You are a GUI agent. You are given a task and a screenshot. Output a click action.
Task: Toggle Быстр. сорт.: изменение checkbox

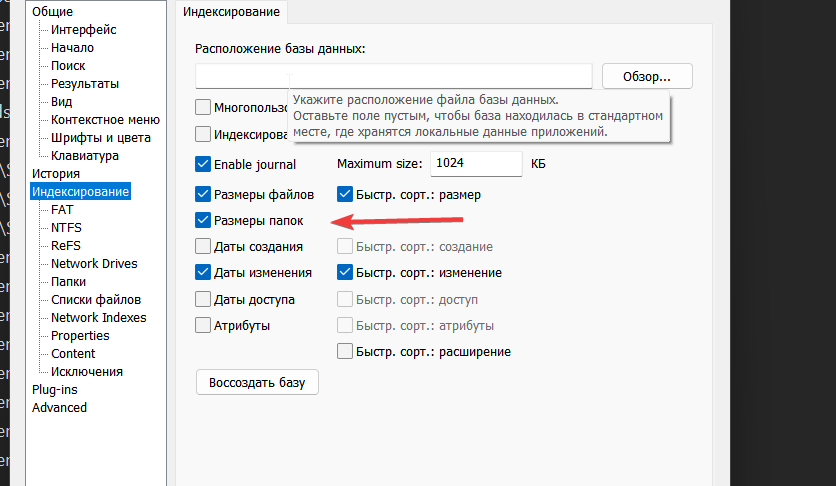pyautogui.click(x=345, y=272)
